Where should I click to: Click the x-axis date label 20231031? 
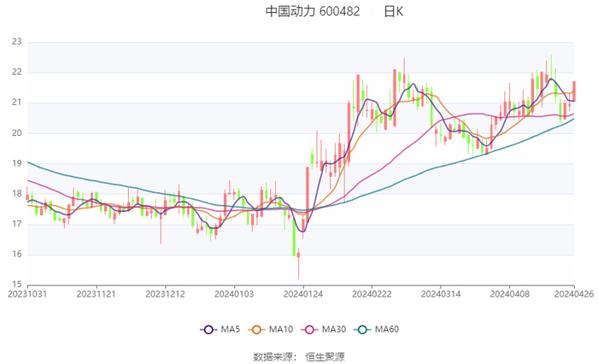click(x=27, y=294)
